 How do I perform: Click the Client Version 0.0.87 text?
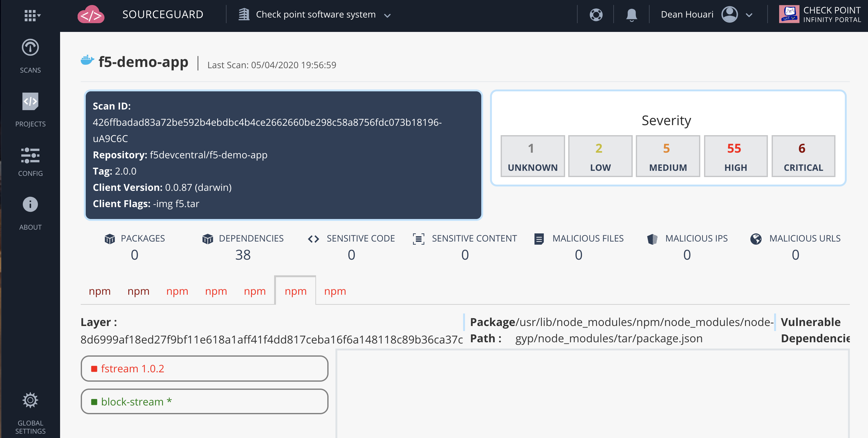pyautogui.click(x=162, y=187)
